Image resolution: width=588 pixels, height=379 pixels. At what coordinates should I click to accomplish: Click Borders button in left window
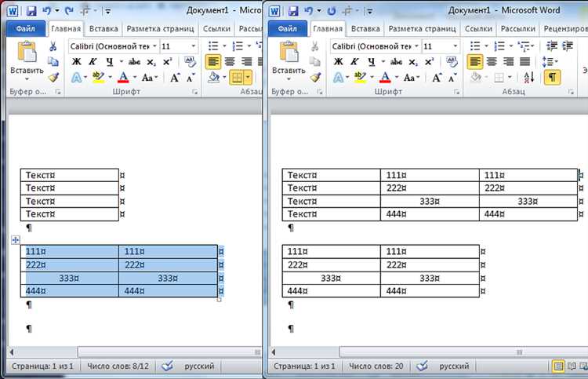point(237,78)
